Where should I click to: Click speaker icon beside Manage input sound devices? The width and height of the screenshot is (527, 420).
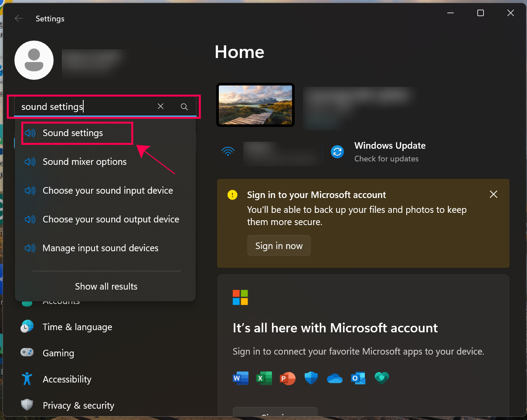[30, 248]
